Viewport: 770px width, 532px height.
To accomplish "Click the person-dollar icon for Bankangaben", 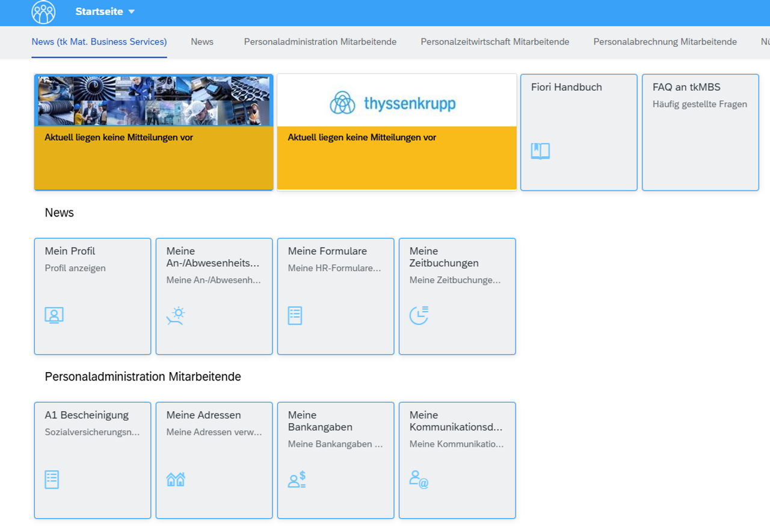I will pos(297,480).
